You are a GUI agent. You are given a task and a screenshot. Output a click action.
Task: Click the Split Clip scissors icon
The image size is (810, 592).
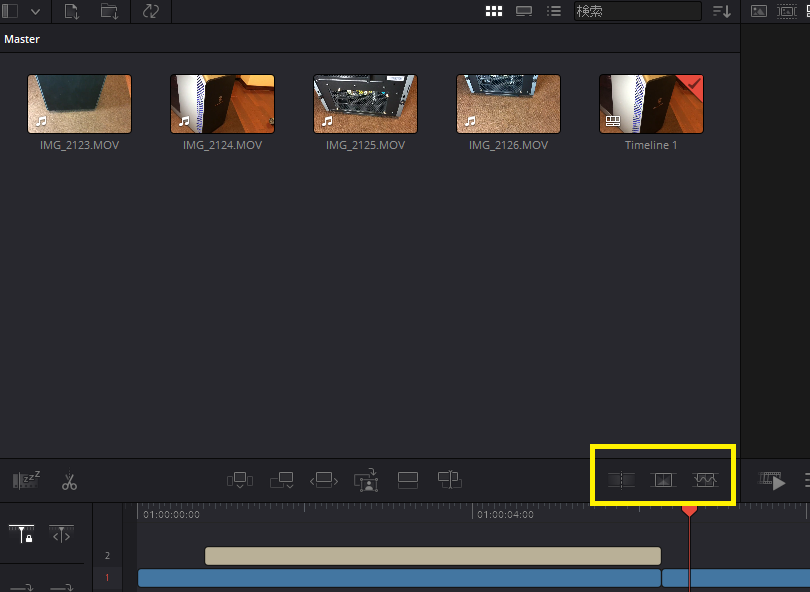(69, 480)
